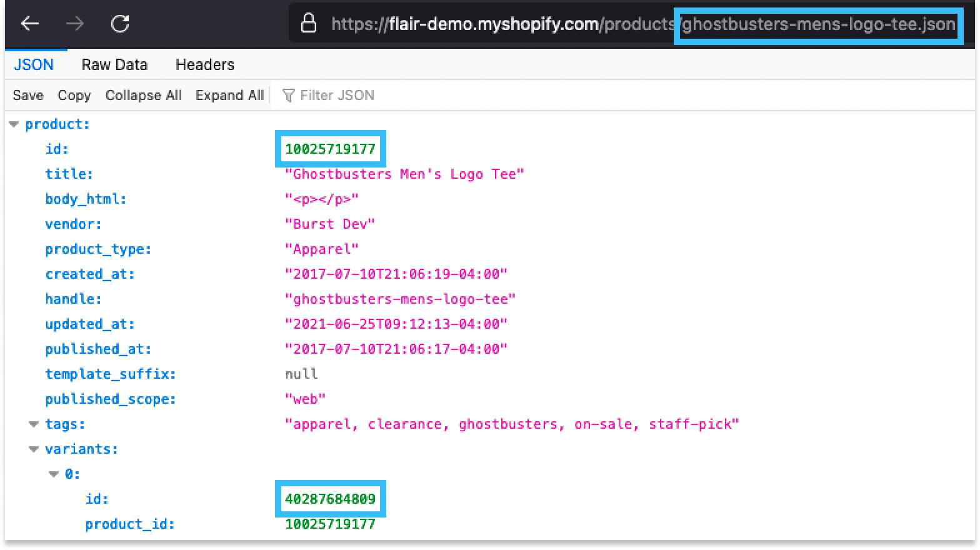Collapse the product node
The width and height of the screenshot is (980, 550).
coord(14,124)
